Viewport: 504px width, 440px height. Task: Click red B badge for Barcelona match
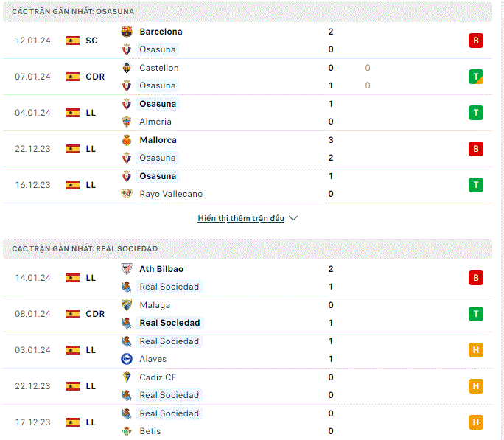[476, 41]
